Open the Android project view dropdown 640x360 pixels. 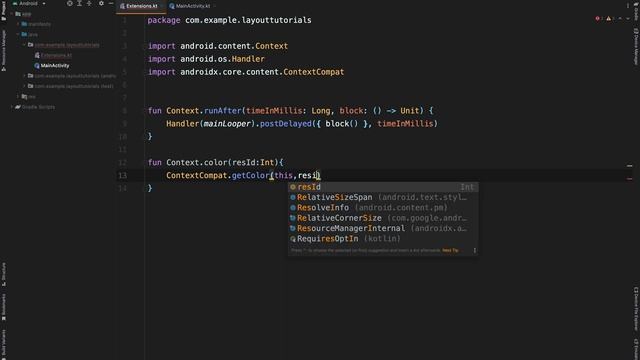[x=29, y=3]
